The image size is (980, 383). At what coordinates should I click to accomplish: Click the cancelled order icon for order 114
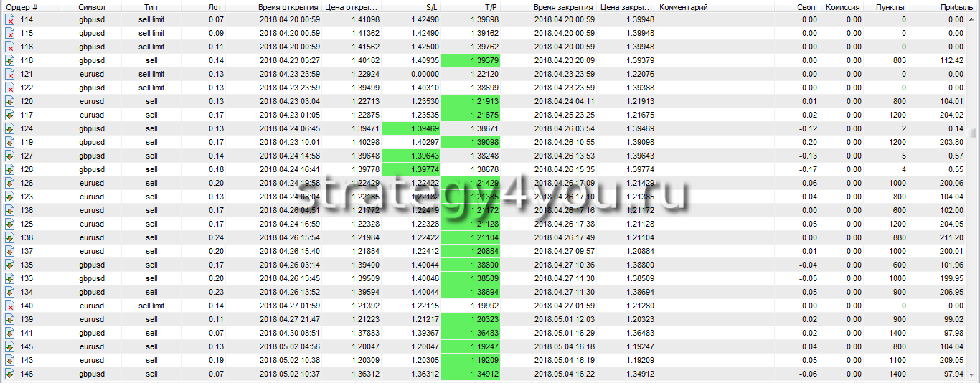click(10, 19)
